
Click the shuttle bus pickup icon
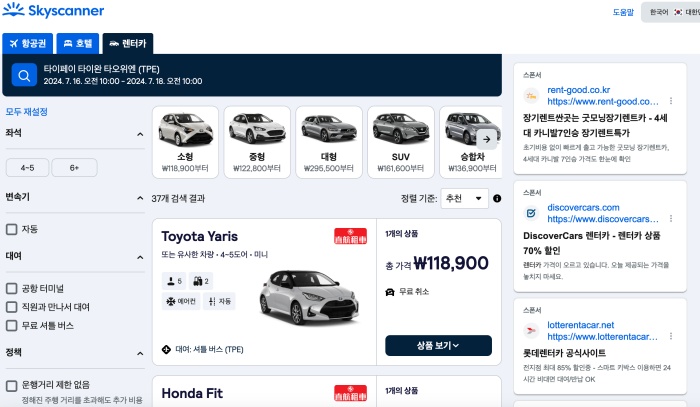tap(166, 349)
